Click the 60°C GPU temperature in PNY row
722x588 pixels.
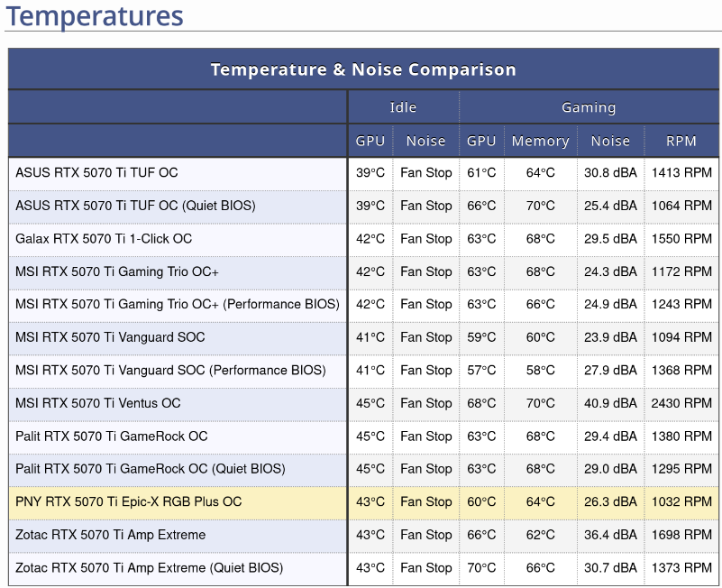pos(481,501)
